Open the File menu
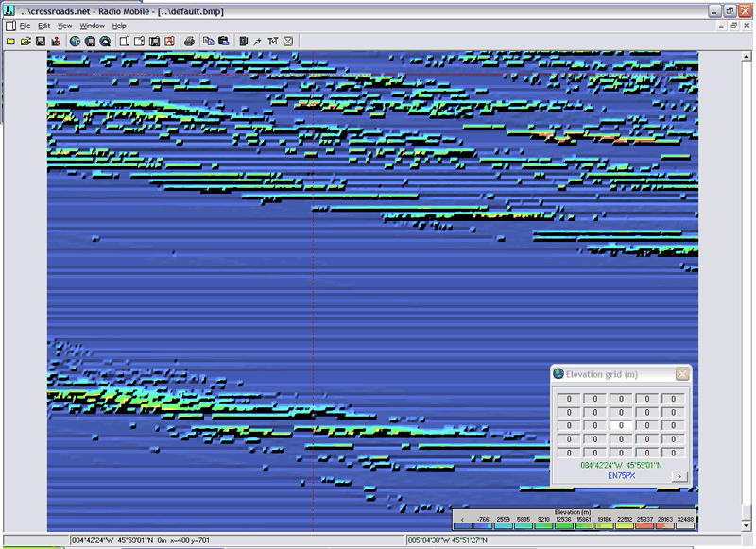This screenshot has width=756, height=549. [x=25, y=26]
